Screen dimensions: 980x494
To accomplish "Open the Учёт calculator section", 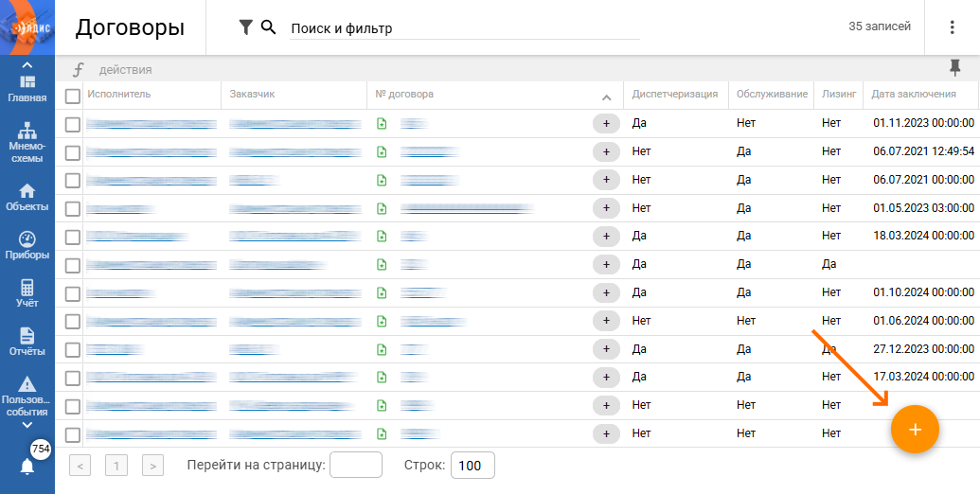I will click(27, 294).
